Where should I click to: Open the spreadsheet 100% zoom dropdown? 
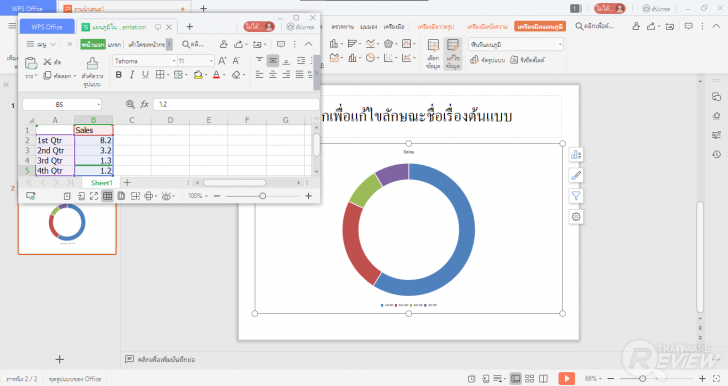[x=198, y=196]
